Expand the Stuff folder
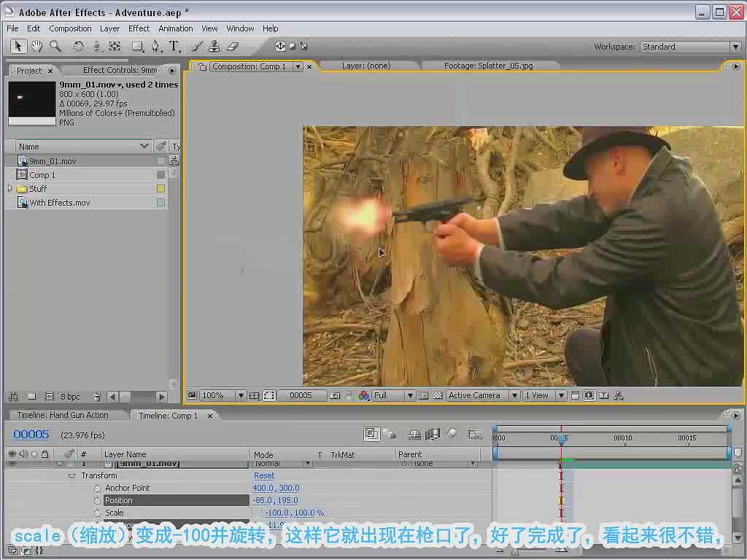The image size is (747, 560). point(10,189)
